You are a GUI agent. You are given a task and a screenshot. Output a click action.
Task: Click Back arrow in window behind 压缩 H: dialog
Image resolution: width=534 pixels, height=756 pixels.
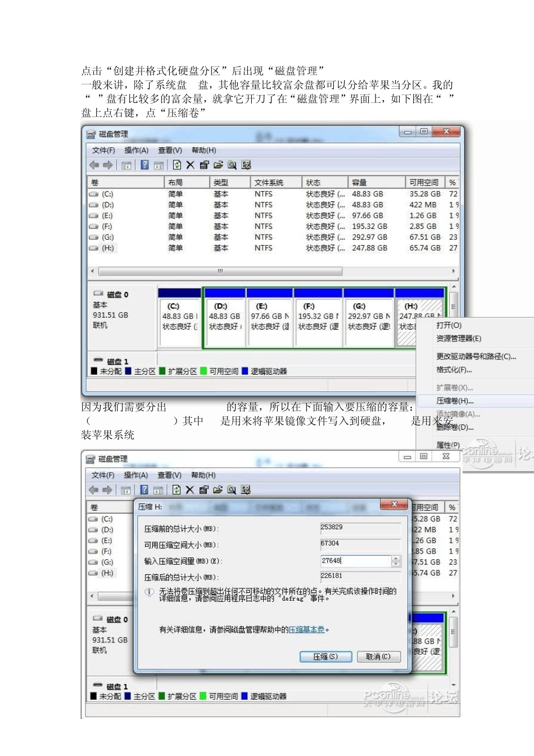coord(94,490)
